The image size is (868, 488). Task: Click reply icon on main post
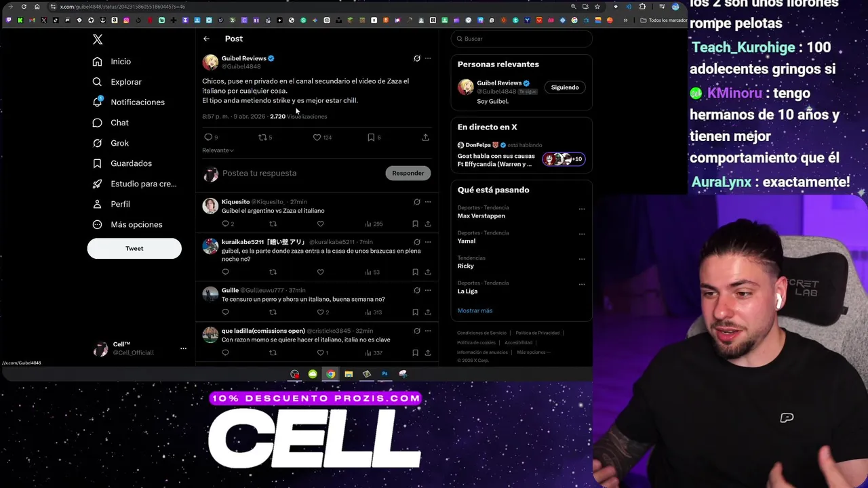tap(208, 138)
